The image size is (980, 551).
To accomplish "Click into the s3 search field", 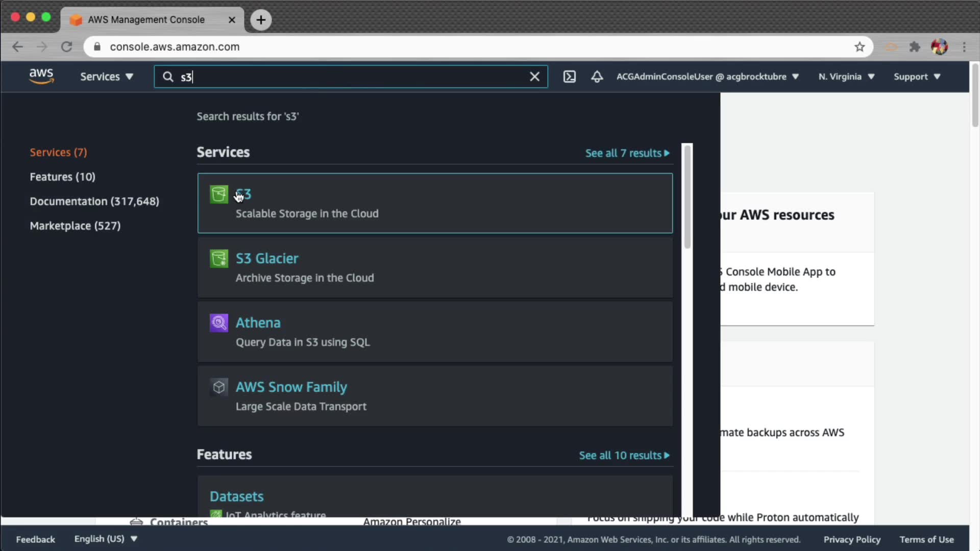I will tap(347, 77).
